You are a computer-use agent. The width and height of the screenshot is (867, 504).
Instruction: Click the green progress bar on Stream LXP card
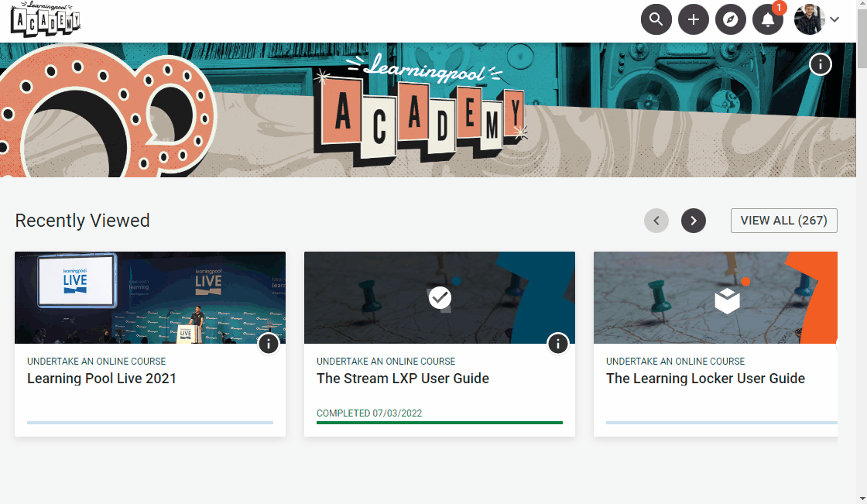coord(440,423)
